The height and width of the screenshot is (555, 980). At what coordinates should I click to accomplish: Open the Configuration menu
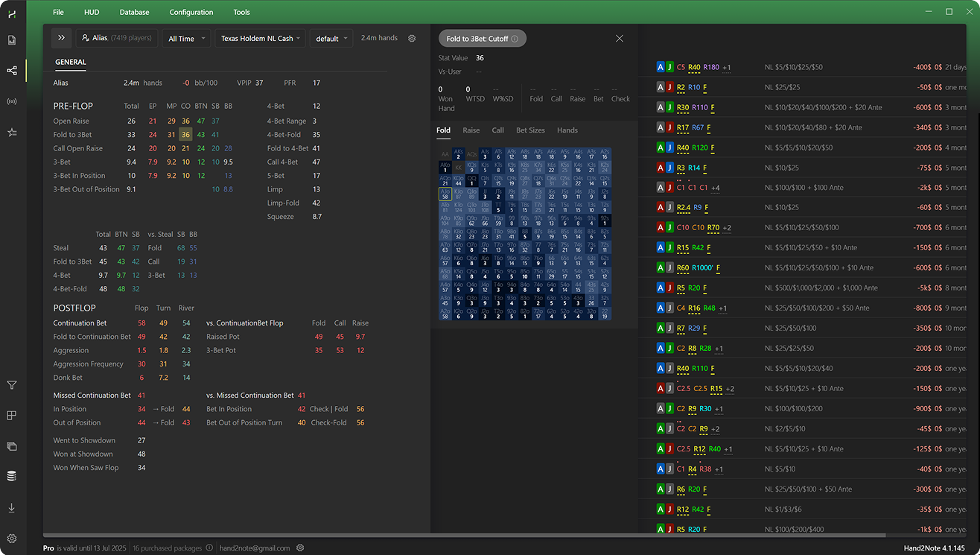[191, 12]
